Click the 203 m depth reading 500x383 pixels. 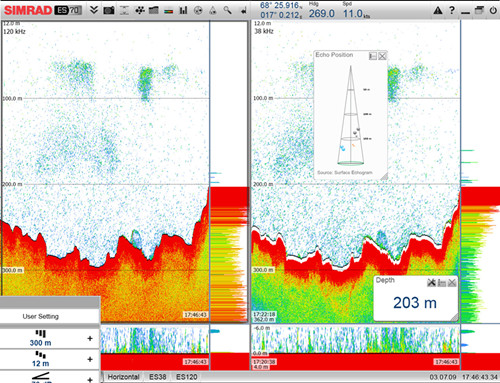pyautogui.click(x=415, y=303)
